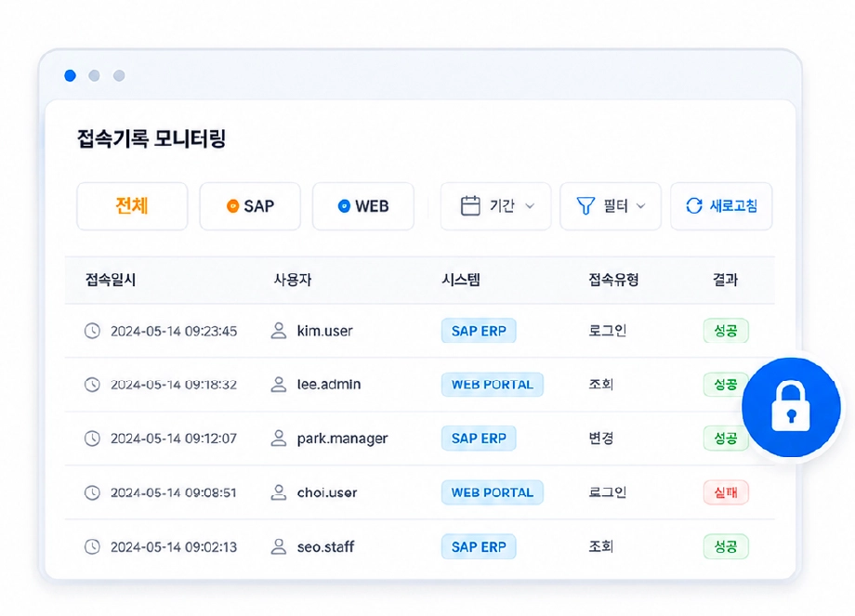Viewport: 855px width, 616px height.
Task: Click WEB PORTAL tag in lee.admin row
Action: [493, 385]
